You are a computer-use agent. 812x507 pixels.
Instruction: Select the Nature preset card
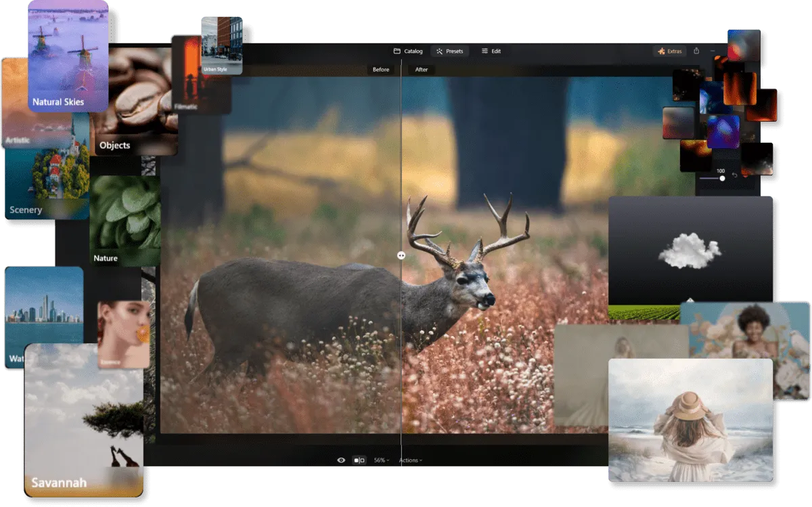click(125, 221)
